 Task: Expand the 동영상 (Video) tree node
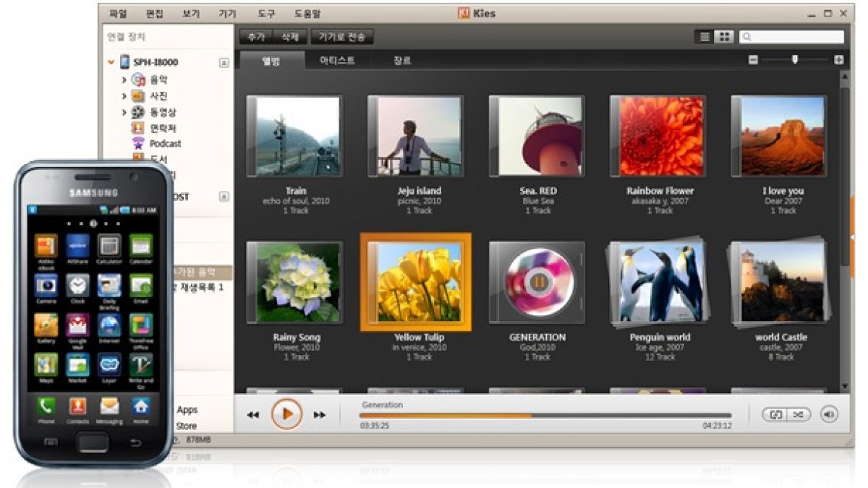[124, 112]
